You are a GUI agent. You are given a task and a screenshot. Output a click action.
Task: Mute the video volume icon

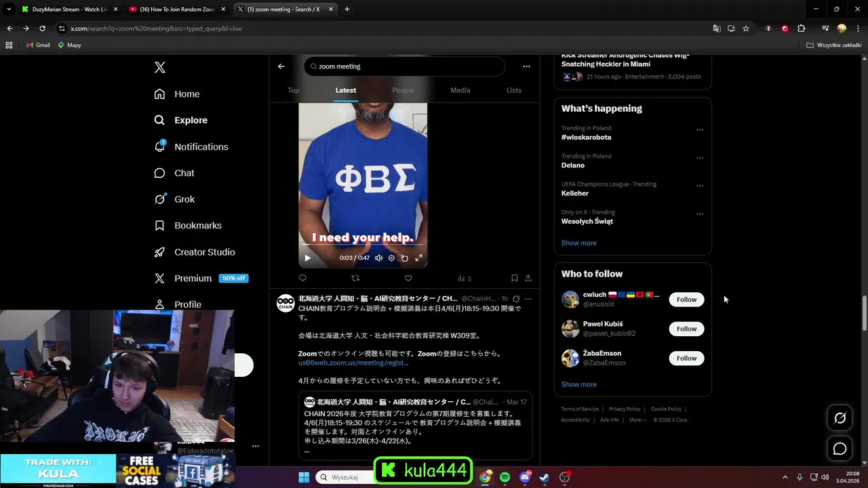click(378, 258)
